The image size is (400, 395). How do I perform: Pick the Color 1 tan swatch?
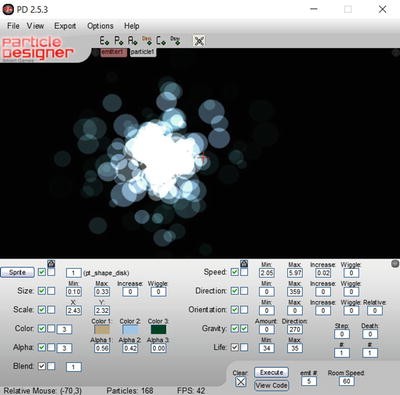(x=102, y=330)
